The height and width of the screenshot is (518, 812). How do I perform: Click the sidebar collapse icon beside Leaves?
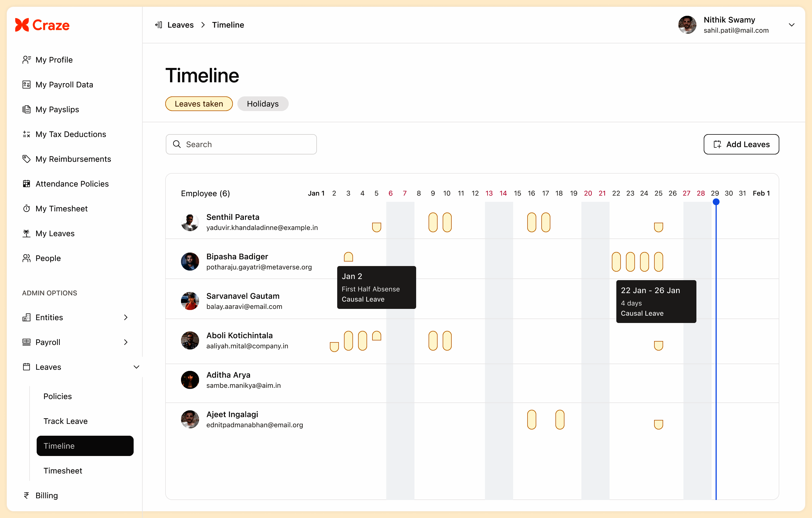(158, 25)
